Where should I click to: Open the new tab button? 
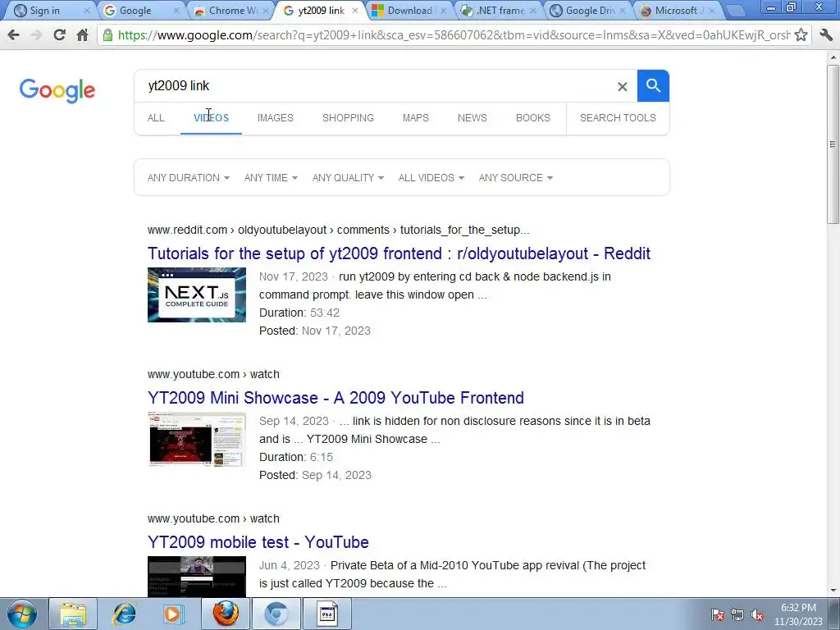point(736,11)
